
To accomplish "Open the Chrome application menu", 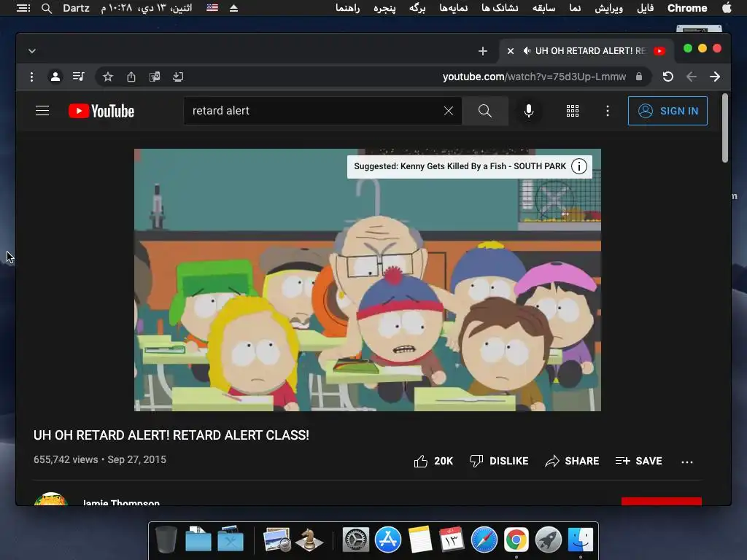I will pyautogui.click(x=687, y=8).
